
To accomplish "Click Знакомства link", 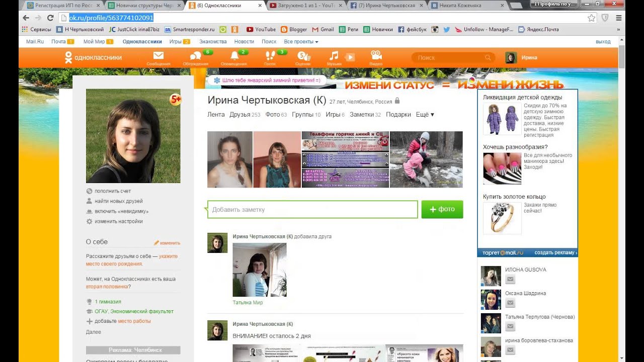I will [213, 42].
